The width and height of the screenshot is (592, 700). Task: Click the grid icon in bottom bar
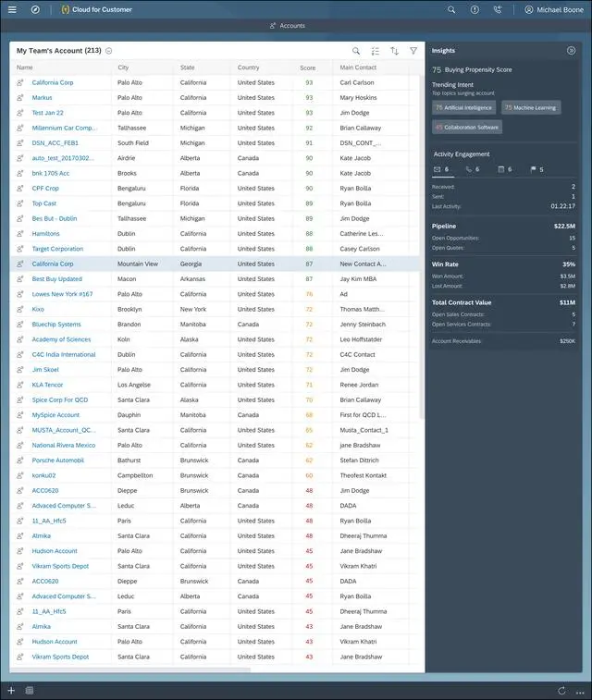tap(30, 690)
